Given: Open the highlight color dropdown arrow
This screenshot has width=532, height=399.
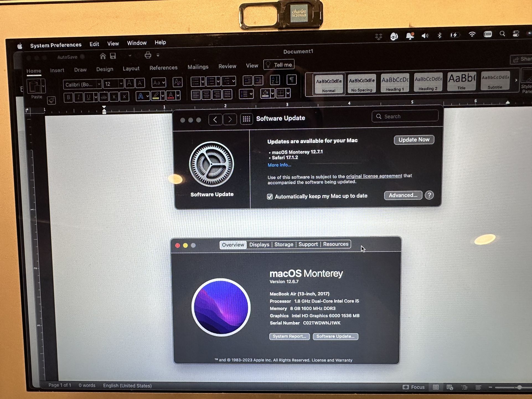Looking at the screenshot, I should click(162, 96).
